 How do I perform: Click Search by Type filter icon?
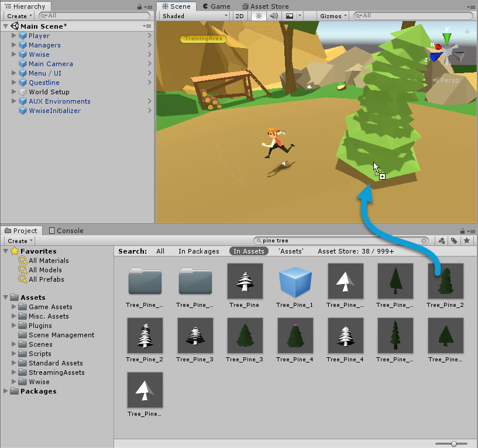tap(441, 241)
